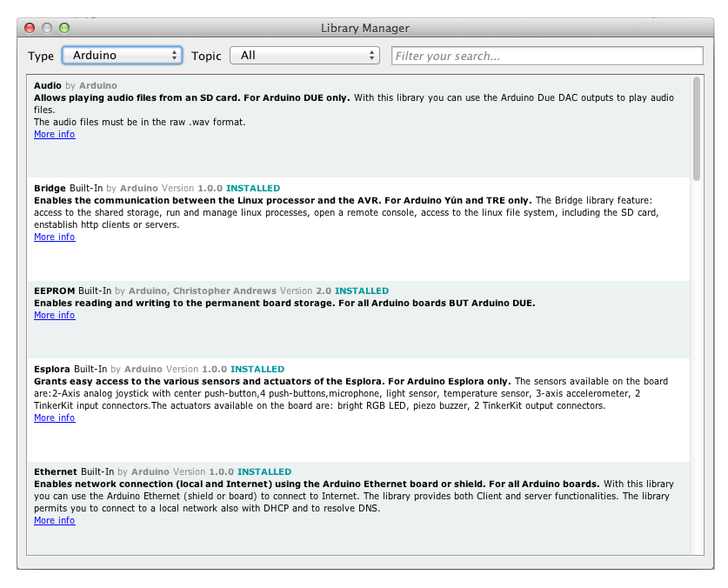728x588 pixels.
Task: Open the Topic dropdown set to All
Action: pos(304,56)
